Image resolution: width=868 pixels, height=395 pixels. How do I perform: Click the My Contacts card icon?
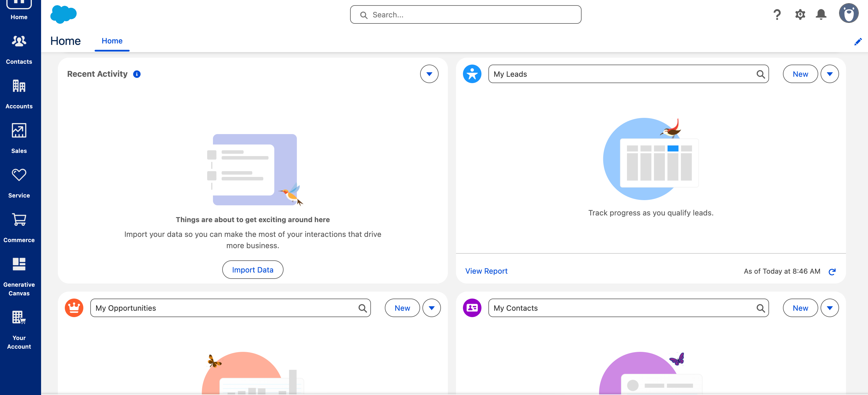(x=472, y=308)
